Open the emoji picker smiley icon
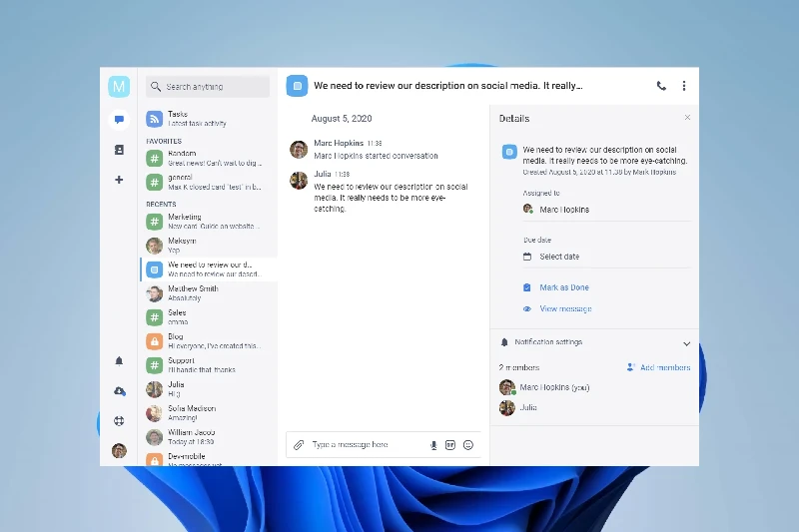This screenshot has width=799, height=532. (x=468, y=445)
